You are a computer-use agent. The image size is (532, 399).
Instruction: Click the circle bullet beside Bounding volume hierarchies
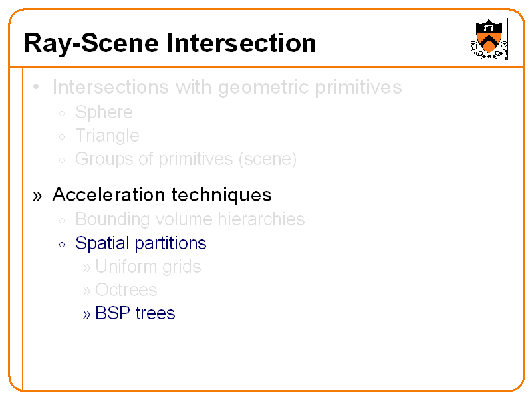61,221
